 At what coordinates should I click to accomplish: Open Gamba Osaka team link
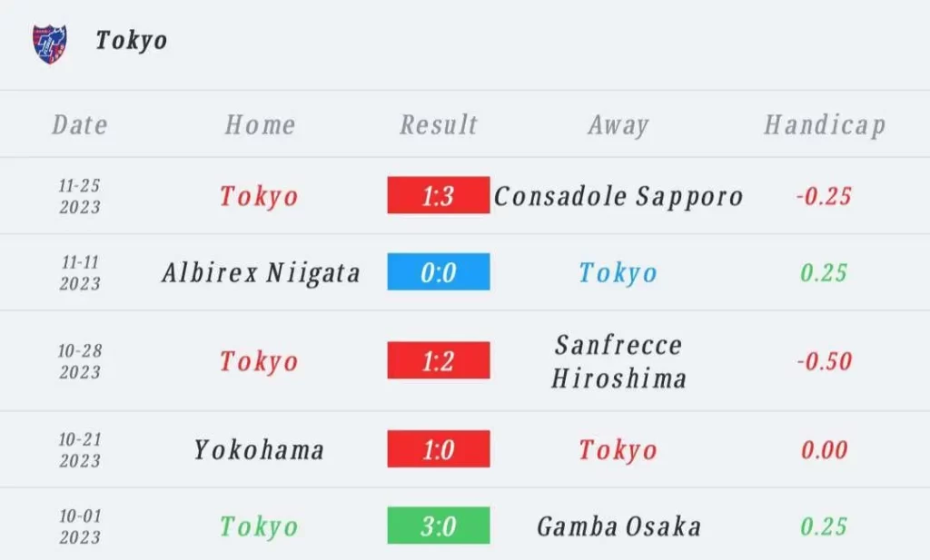pyautogui.click(x=618, y=526)
